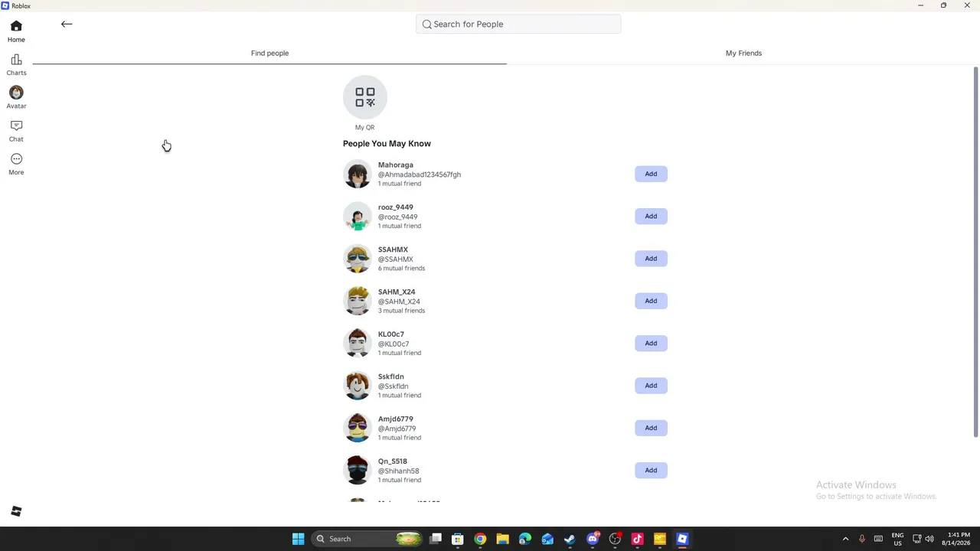Switch to the My Friends tab
The image size is (980, 551).
pyautogui.click(x=743, y=53)
